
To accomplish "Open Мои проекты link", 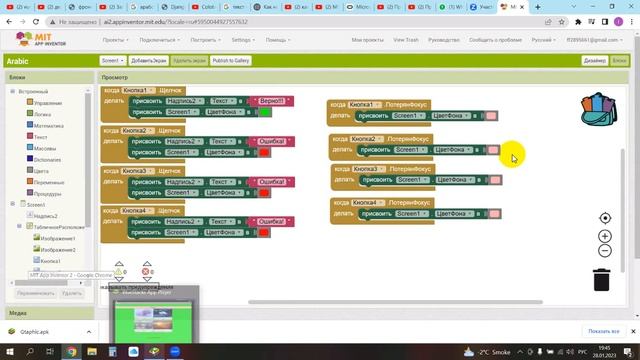I will (367, 40).
